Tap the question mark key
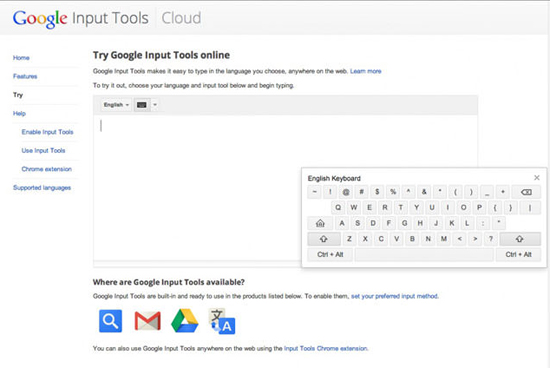 pyautogui.click(x=491, y=239)
